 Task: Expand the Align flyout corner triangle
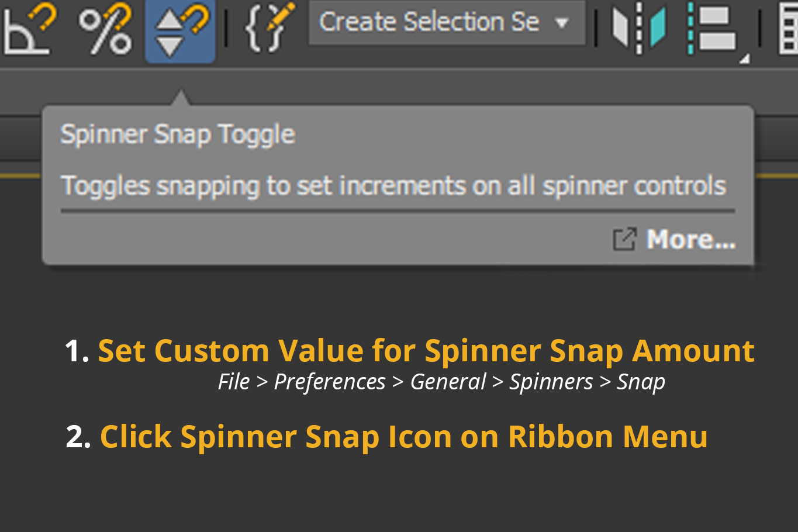point(744,58)
